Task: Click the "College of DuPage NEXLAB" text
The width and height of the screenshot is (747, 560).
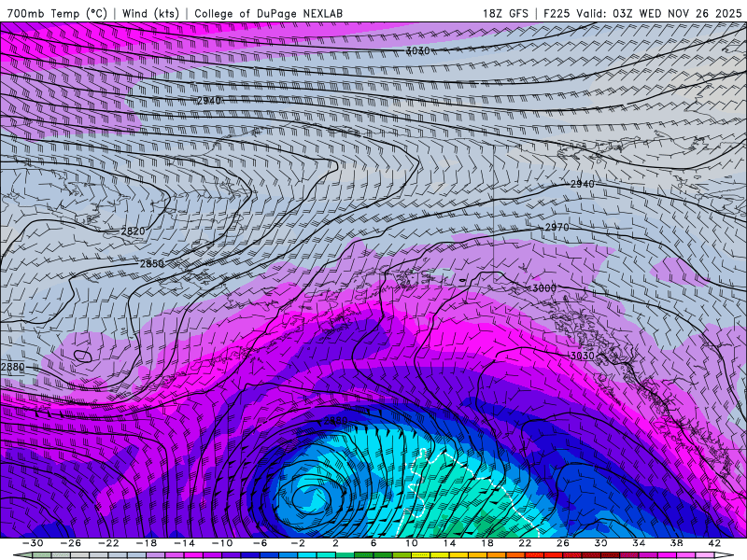Action: [x=268, y=14]
